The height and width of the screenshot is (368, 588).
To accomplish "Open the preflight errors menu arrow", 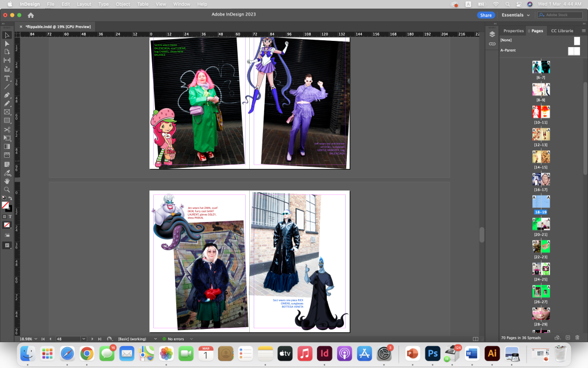I will (x=191, y=339).
